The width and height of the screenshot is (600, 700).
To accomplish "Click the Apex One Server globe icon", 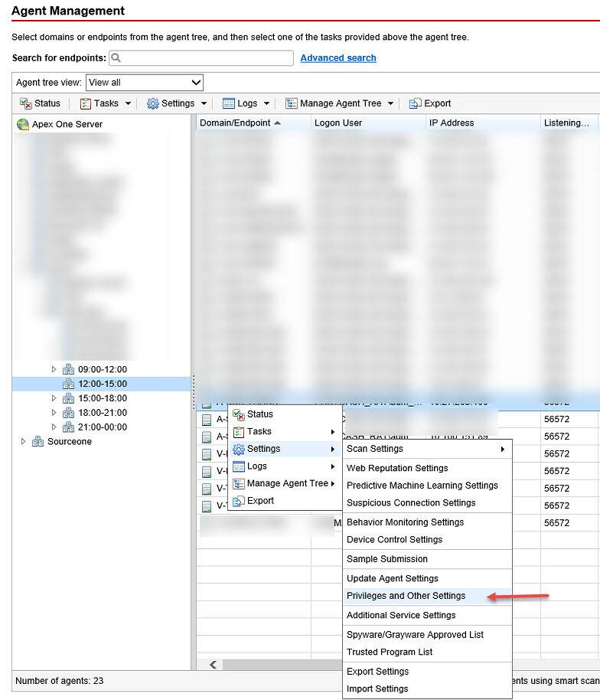I will 23,124.
